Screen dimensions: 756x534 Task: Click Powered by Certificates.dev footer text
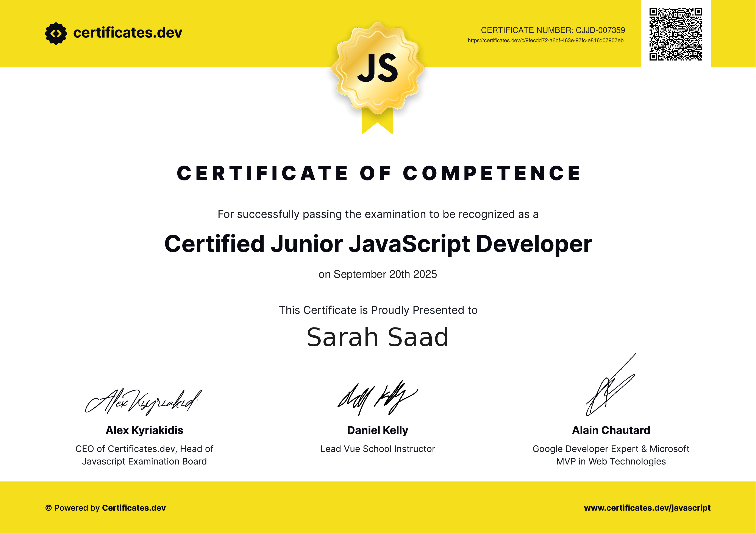[x=110, y=508]
